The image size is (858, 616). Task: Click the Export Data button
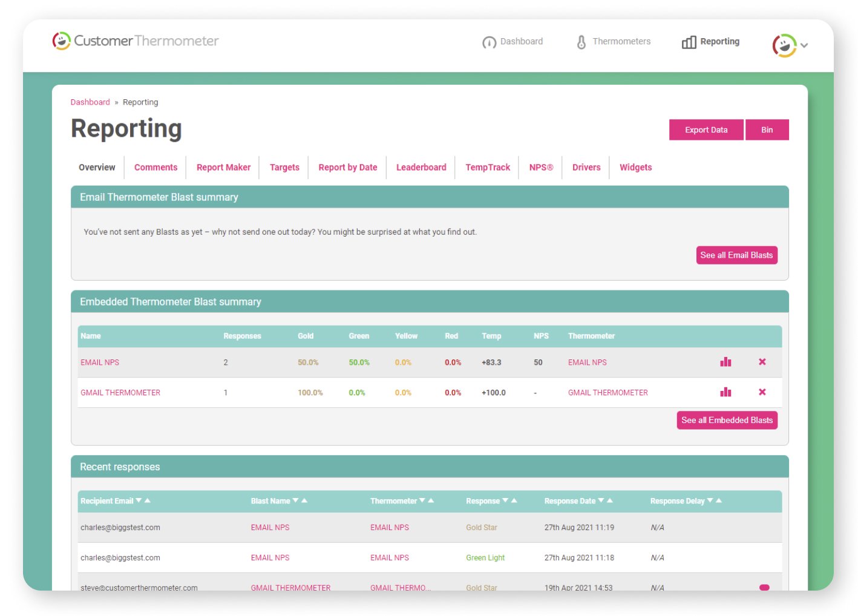pyautogui.click(x=706, y=129)
